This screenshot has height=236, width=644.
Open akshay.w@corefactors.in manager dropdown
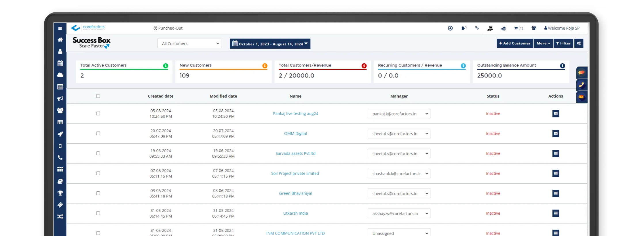[x=399, y=214]
